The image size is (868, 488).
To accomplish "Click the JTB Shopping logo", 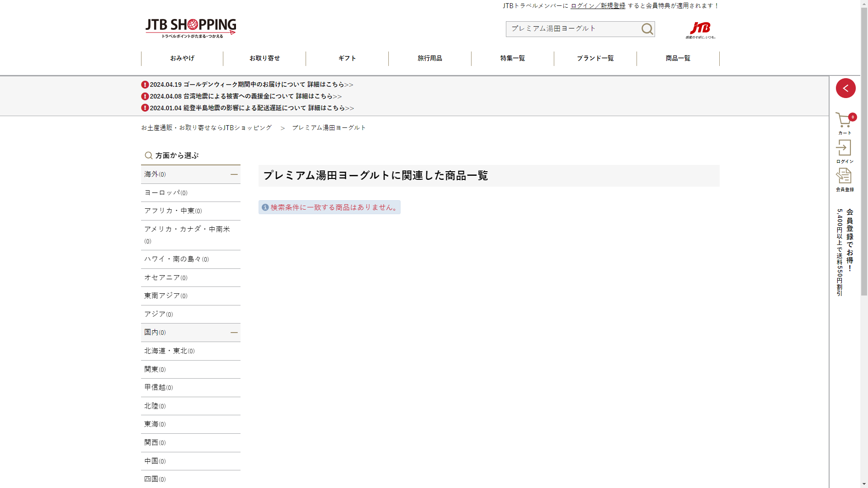I will 190,28.
